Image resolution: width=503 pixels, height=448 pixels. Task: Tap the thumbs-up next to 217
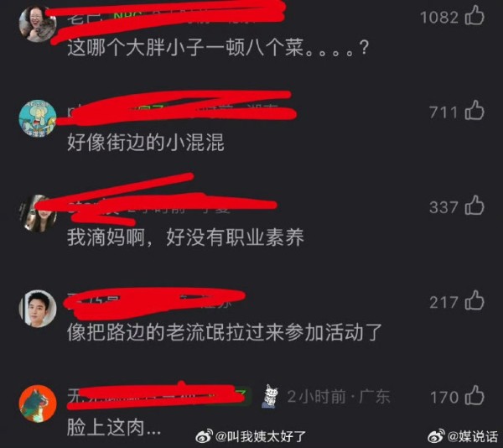[474, 300]
